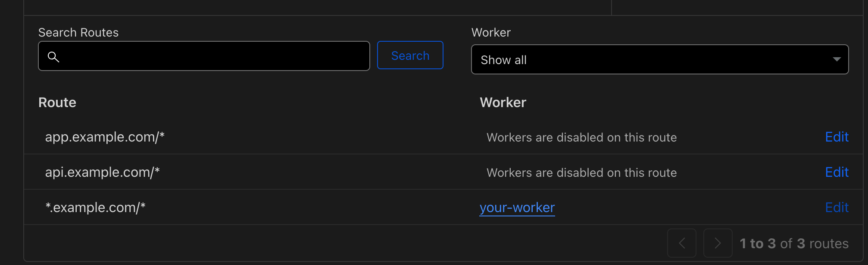Click the magnifier icon in search field
This screenshot has height=265, width=868.
[53, 56]
